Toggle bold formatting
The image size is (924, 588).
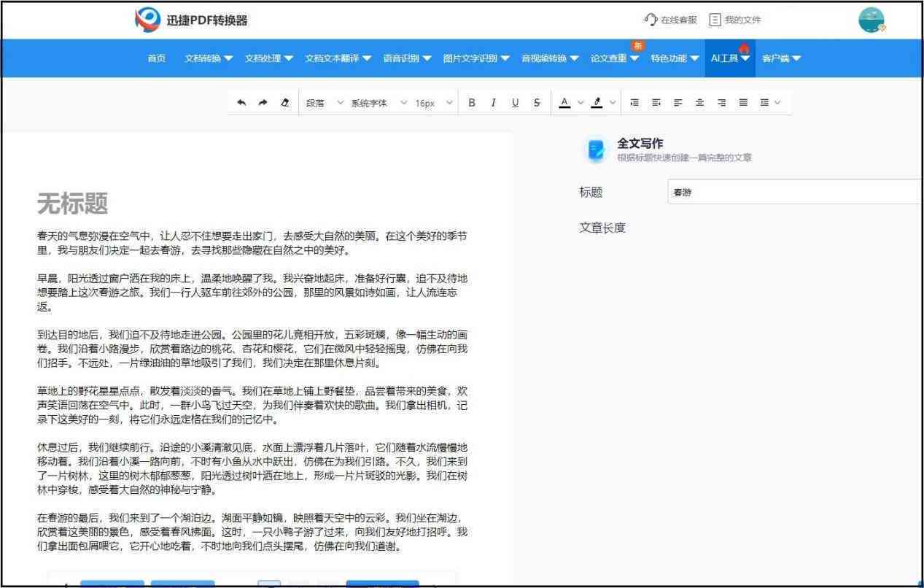(472, 103)
